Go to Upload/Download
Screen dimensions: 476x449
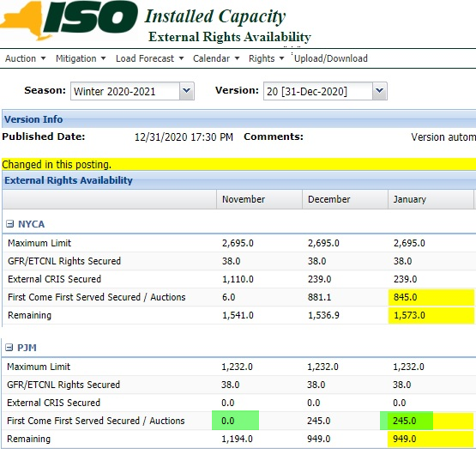(x=331, y=58)
